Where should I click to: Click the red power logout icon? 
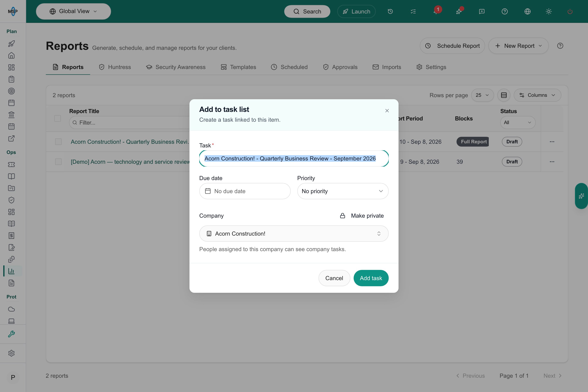click(x=570, y=11)
